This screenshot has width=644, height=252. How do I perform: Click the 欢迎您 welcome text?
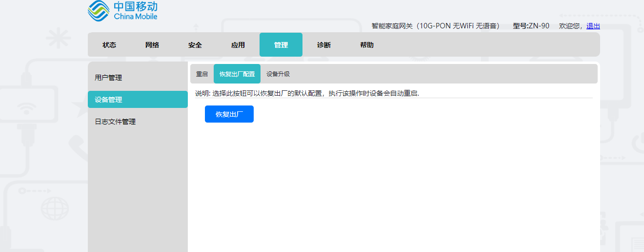pos(570,26)
